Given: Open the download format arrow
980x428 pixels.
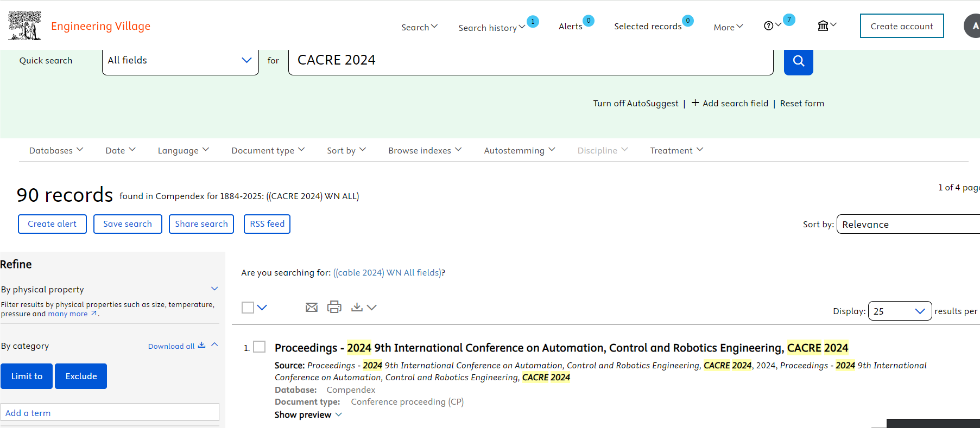Looking at the screenshot, I should pos(371,308).
